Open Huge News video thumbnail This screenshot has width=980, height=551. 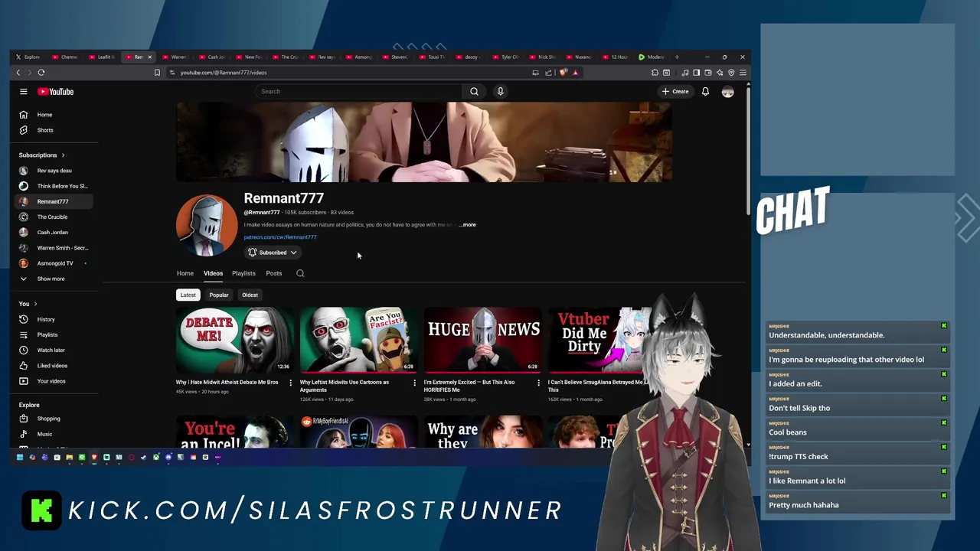(x=483, y=340)
